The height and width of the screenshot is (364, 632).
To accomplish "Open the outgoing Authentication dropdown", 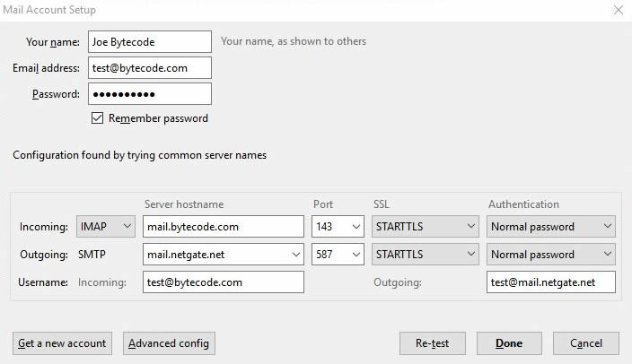I will click(x=551, y=255).
